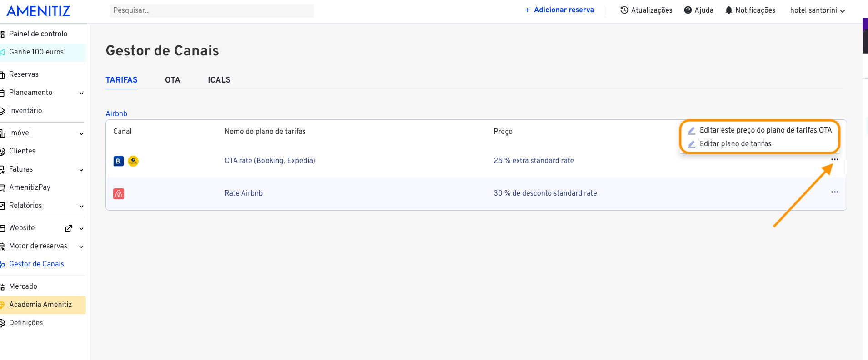Click pencil icon beside Editar este preço
This screenshot has height=360, width=868.
tap(692, 131)
